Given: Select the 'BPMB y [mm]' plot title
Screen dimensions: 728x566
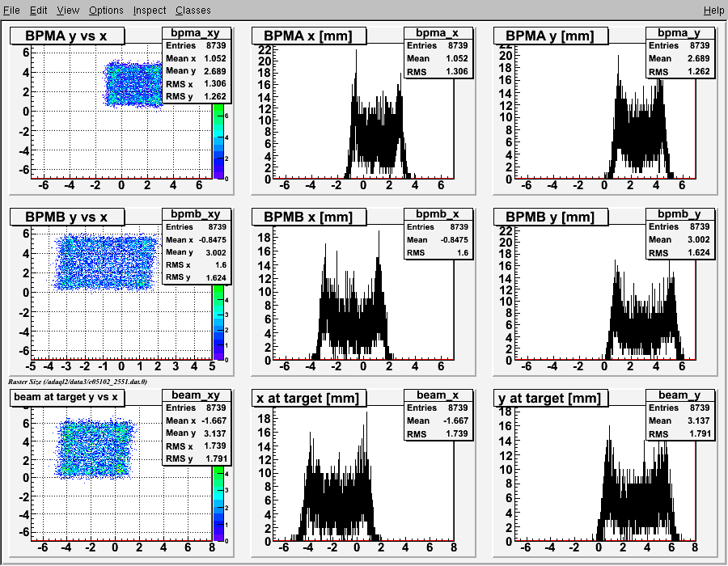Looking at the screenshot, I should (x=550, y=217).
